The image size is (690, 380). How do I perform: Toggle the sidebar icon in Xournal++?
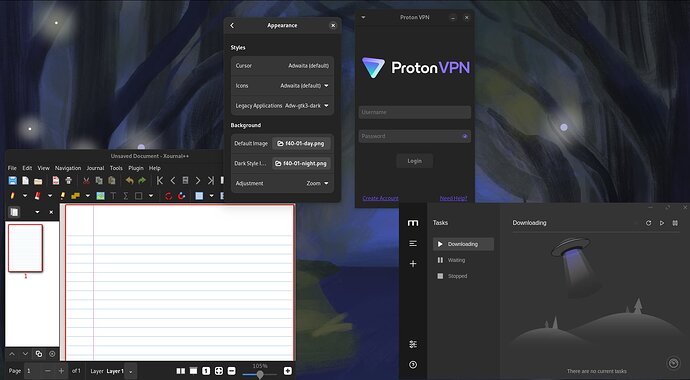click(14, 212)
